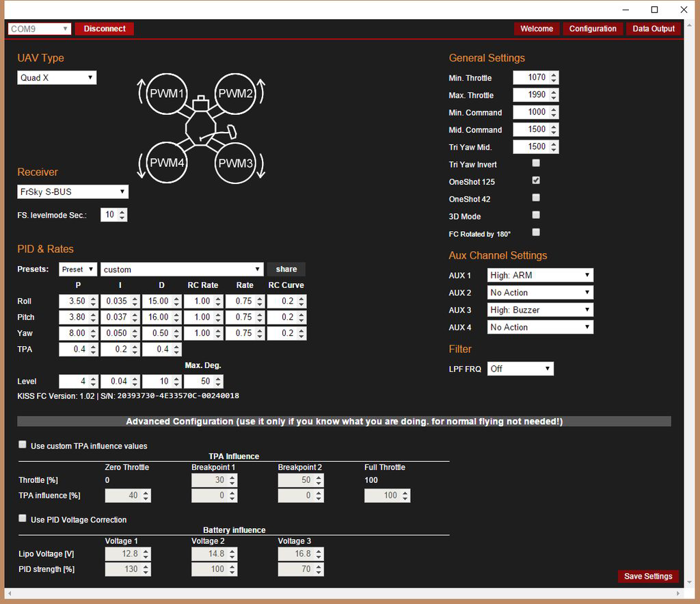This screenshot has width=700, height=604.
Task: Toggle the 3D Mode checkbox
Action: pyautogui.click(x=536, y=215)
